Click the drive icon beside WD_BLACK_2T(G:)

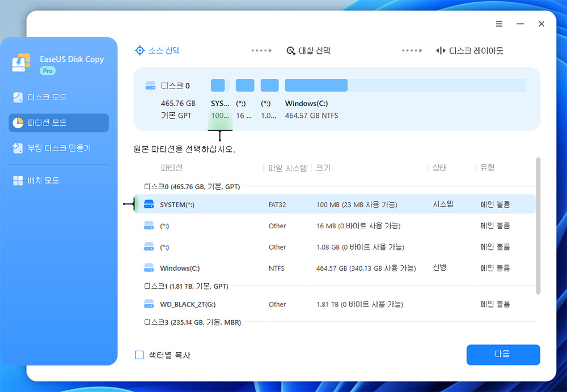click(149, 304)
